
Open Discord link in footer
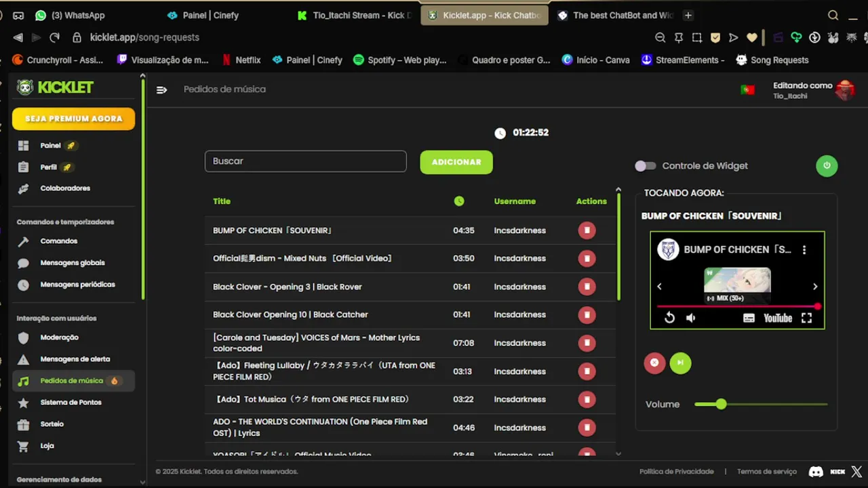click(x=816, y=472)
